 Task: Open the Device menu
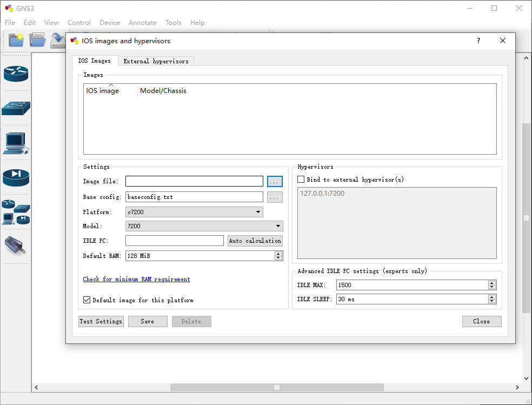click(x=110, y=22)
